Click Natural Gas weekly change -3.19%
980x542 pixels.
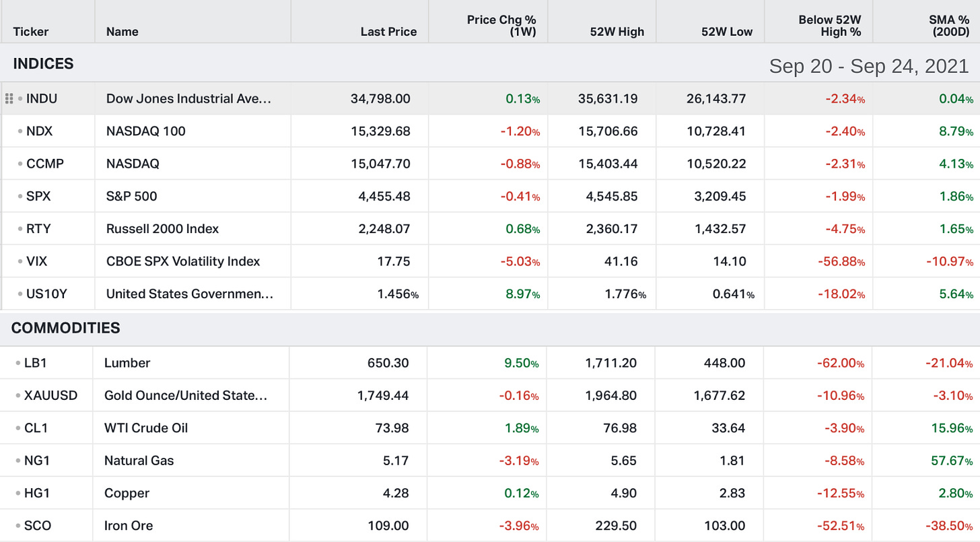[520, 461]
